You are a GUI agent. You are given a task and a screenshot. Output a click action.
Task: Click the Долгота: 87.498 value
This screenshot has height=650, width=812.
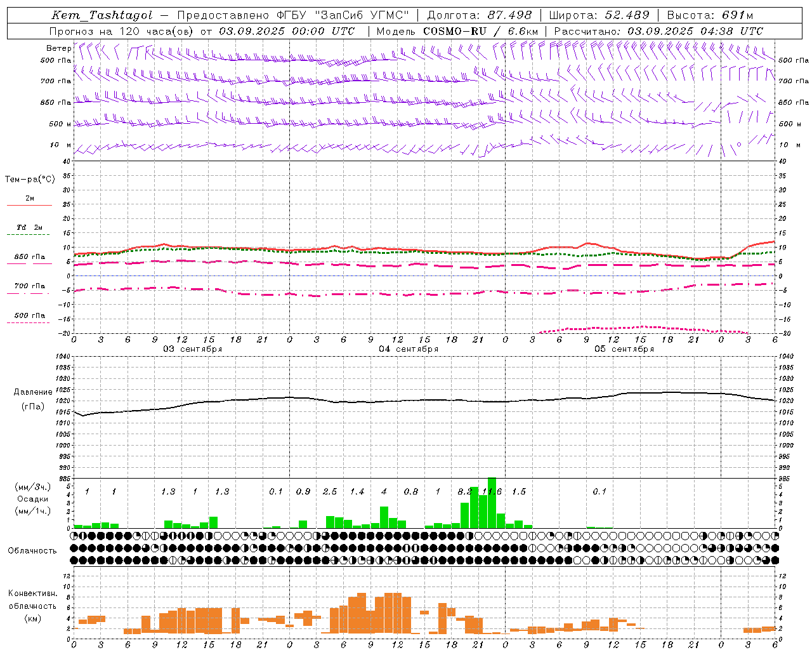pyautogui.click(x=480, y=16)
